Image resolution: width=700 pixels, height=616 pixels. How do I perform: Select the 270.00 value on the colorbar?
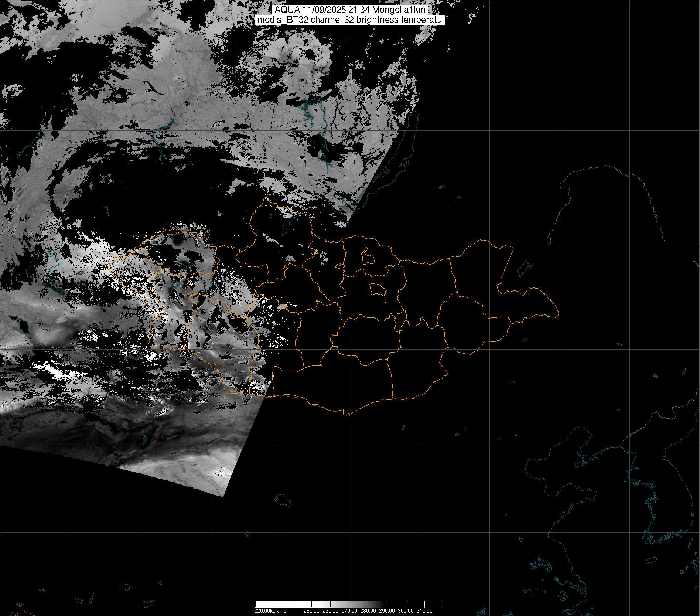[x=349, y=611]
